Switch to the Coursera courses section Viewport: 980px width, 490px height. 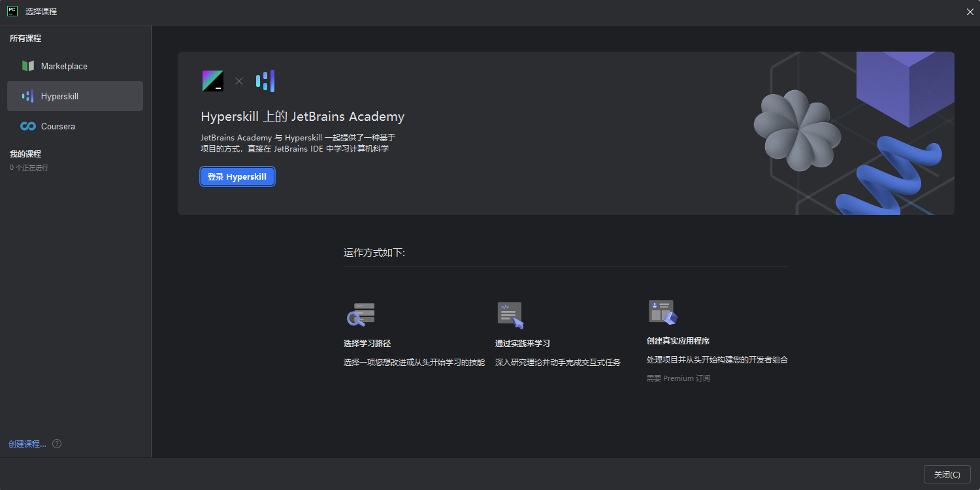click(57, 126)
